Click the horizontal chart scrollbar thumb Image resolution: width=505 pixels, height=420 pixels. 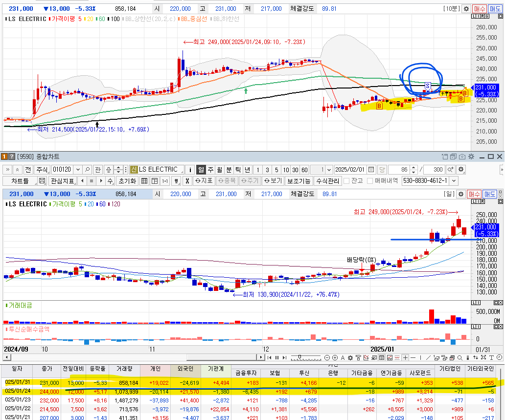[222, 357]
